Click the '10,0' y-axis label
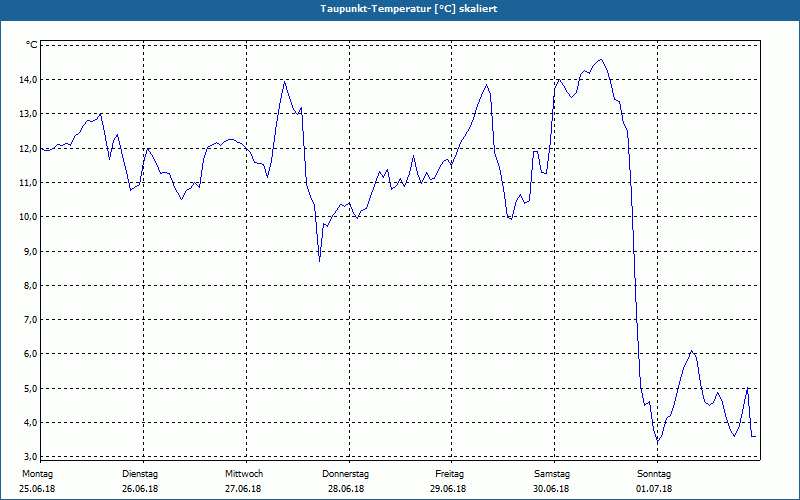 point(29,217)
